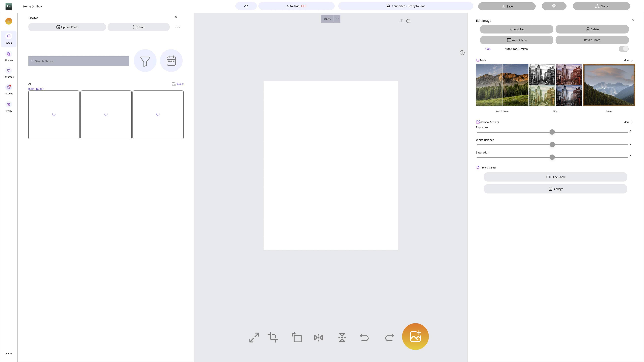Flip image horizontally with mirror icon
Image resolution: width=644 pixels, height=362 pixels.
318,338
